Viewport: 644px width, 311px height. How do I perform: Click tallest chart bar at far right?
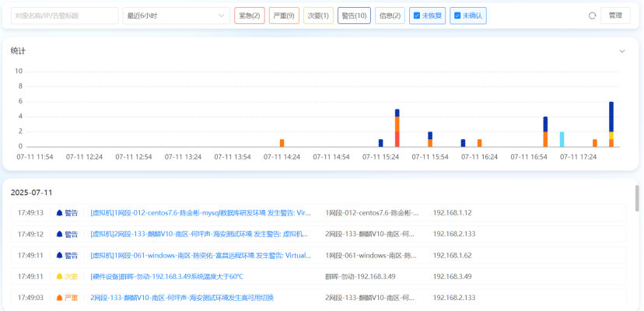point(611,124)
